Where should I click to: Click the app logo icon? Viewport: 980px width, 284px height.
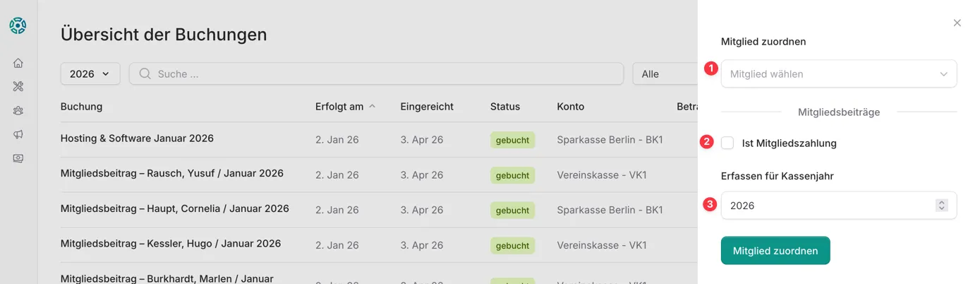click(x=18, y=26)
